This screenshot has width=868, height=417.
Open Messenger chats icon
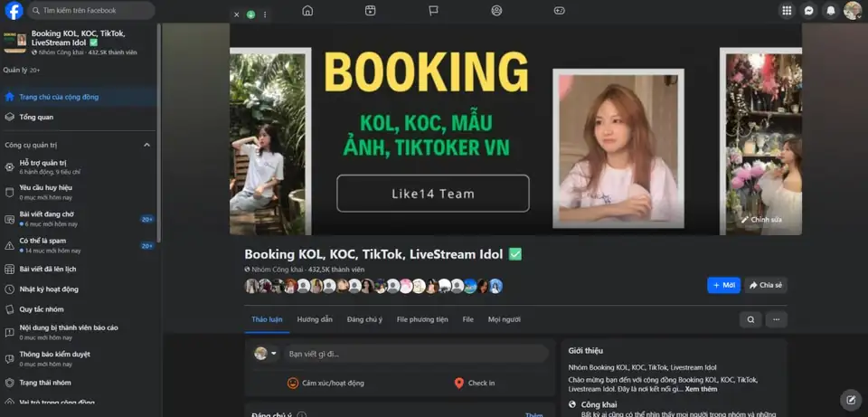[808, 11]
